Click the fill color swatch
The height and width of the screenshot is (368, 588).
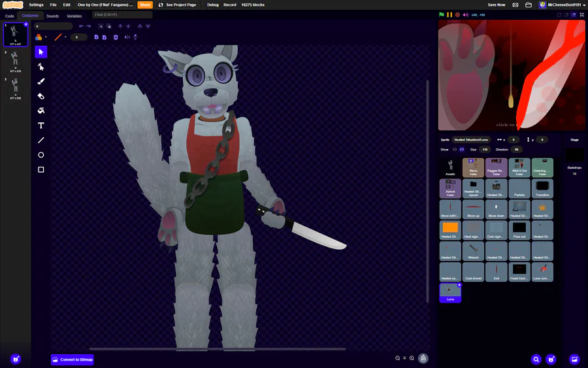(x=39, y=37)
